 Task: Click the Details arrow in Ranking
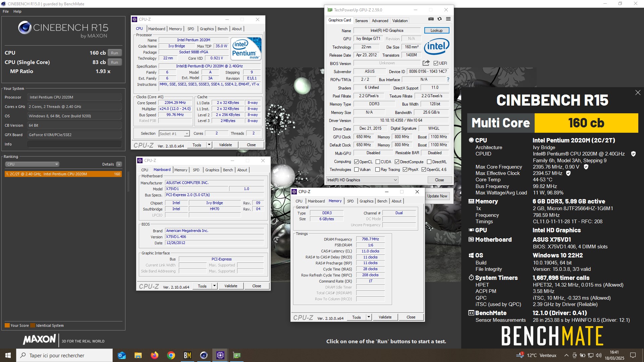[119, 164]
